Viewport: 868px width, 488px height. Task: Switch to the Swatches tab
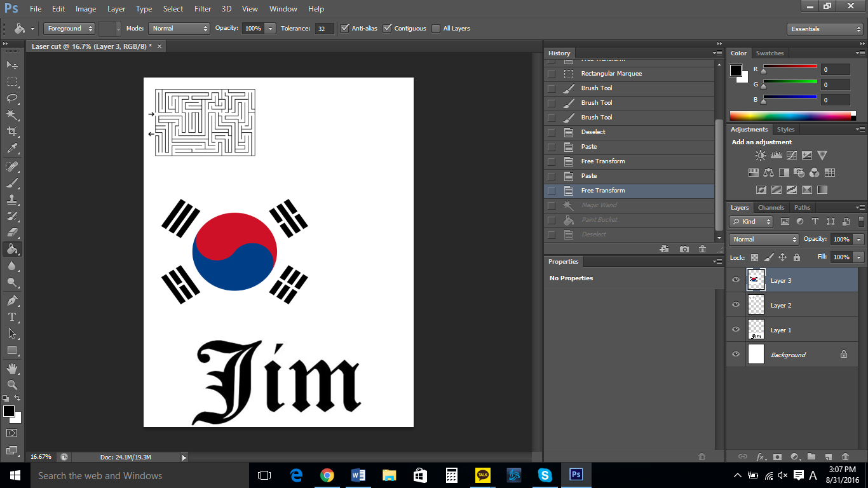pyautogui.click(x=770, y=53)
